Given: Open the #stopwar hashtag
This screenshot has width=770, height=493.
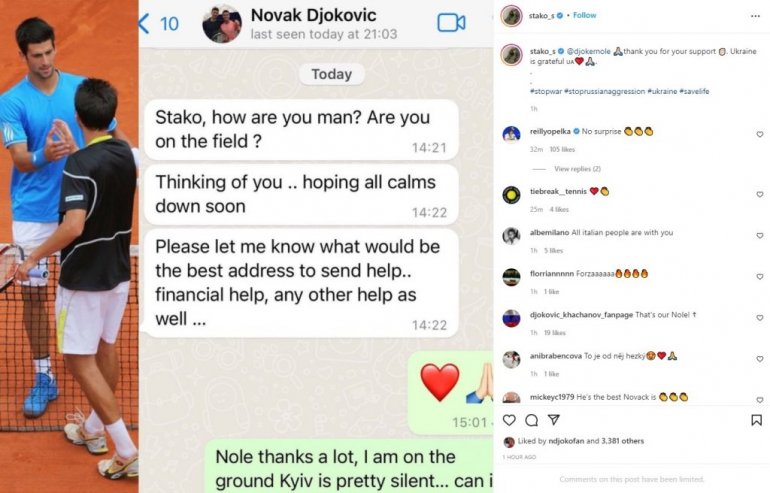Looking at the screenshot, I should pos(546,91).
